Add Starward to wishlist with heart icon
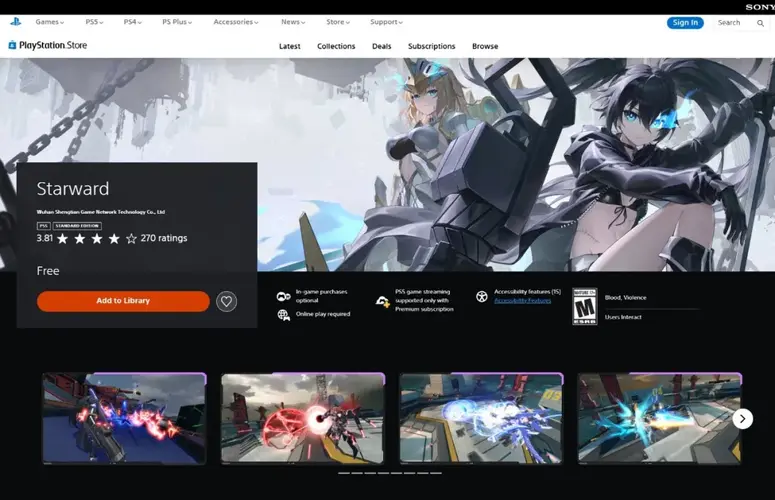The height and width of the screenshot is (500, 775). coord(226,301)
